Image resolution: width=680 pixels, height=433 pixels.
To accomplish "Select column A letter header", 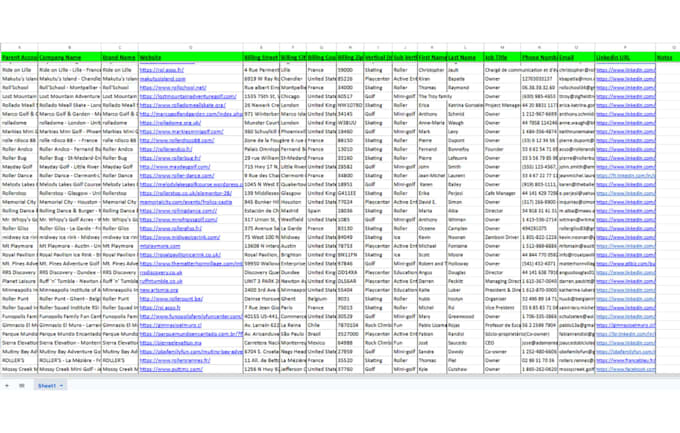I will [x=19, y=47].
